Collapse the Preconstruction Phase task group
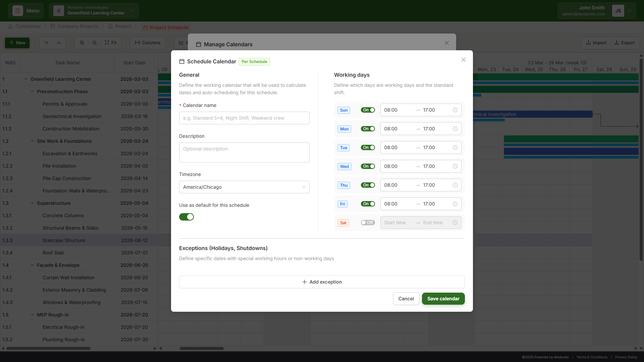 coord(32,91)
